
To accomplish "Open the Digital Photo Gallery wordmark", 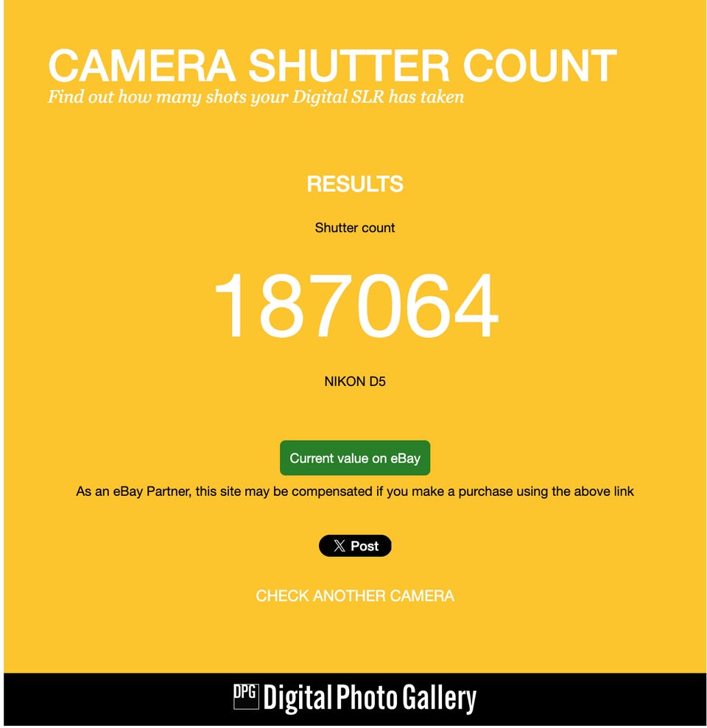I will point(370,699).
